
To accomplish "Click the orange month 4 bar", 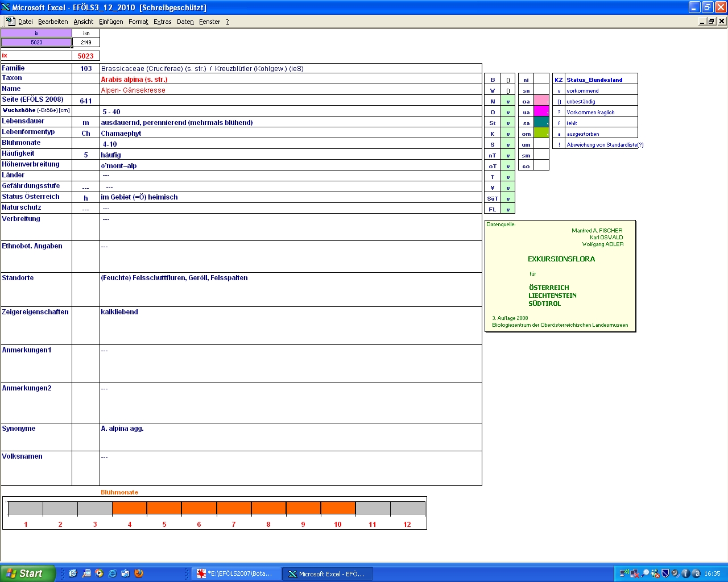I will point(130,508).
